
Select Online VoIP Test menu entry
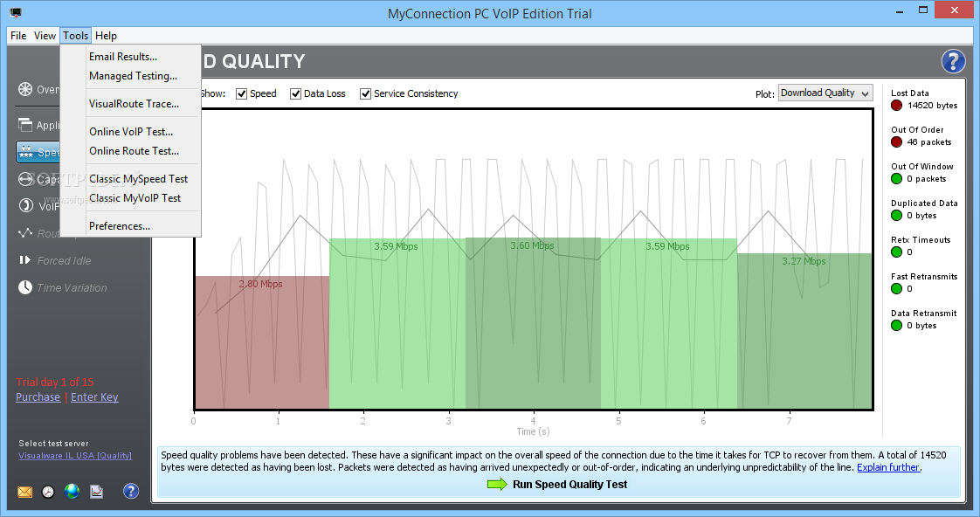pyautogui.click(x=131, y=131)
